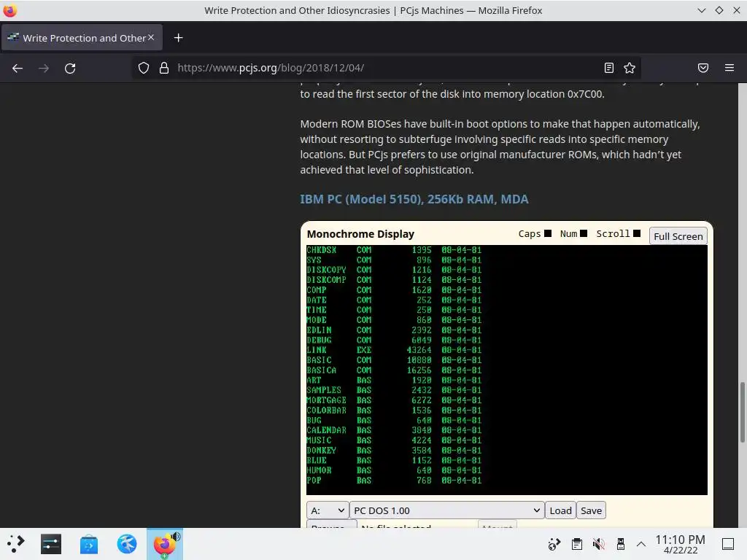Screen dimensions: 747x560
Task: Toggle the Caps indicator
Action: pyautogui.click(x=548, y=233)
